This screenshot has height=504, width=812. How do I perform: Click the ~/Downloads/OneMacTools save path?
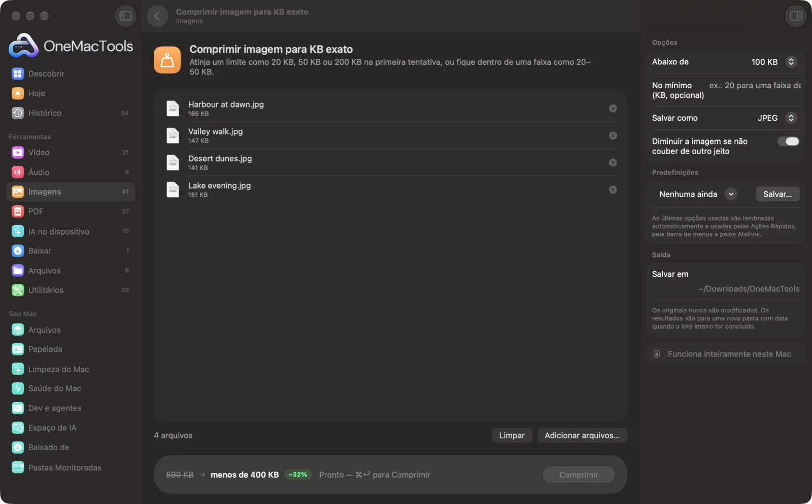[x=749, y=289]
